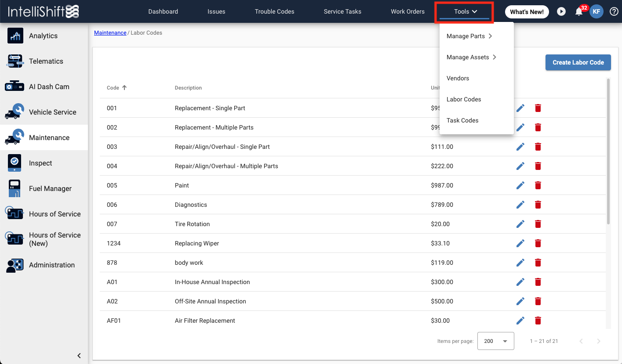Open the help question mark icon
The height and width of the screenshot is (364, 622).
coord(614,11)
